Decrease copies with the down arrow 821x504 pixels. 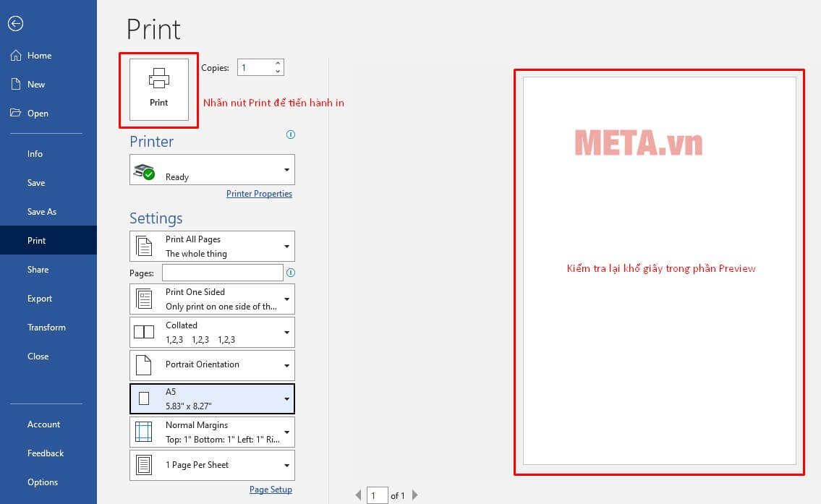278,71
